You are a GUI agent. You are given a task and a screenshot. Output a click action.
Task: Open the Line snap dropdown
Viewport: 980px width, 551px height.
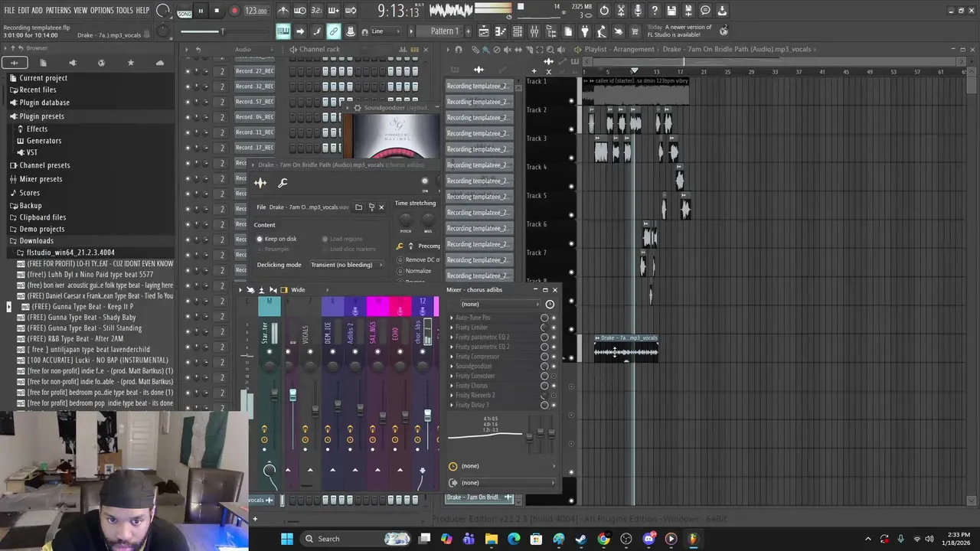[386, 31]
